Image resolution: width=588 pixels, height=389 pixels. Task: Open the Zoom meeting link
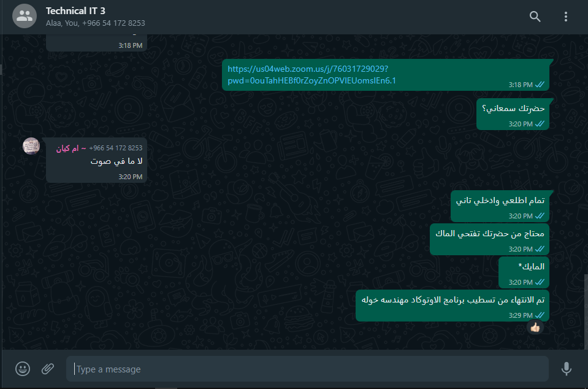311,75
